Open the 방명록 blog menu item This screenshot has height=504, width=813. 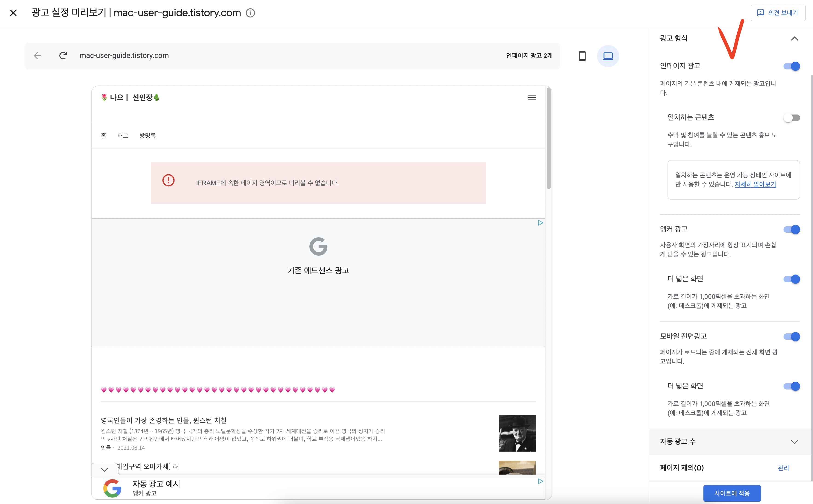(148, 136)
